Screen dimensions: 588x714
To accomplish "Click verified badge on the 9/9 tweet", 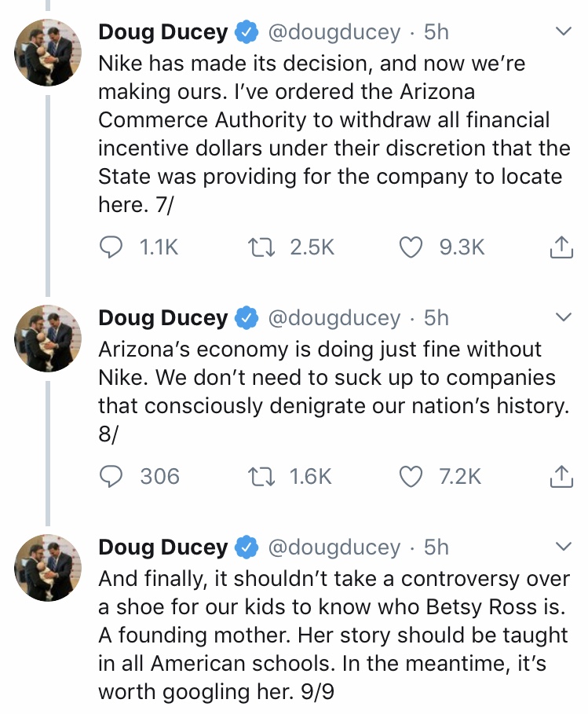I will 247,546.
